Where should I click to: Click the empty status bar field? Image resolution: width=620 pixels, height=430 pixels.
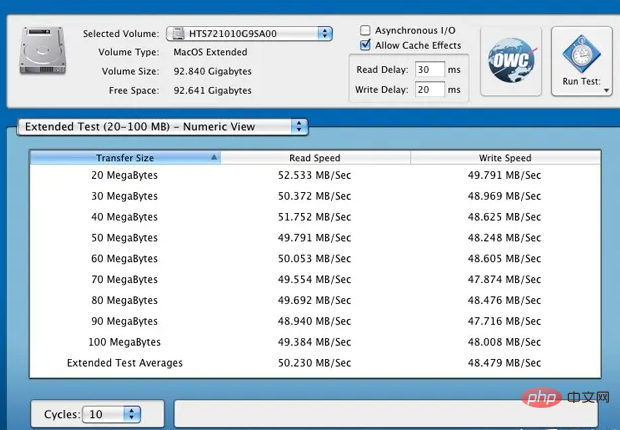click(x=385, y=413)
